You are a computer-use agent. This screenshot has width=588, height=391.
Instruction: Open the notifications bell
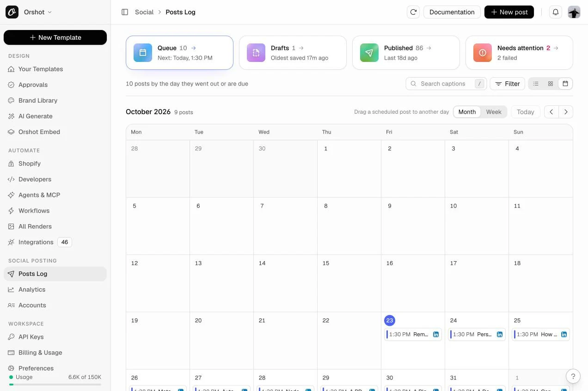(x=556, y=12)
